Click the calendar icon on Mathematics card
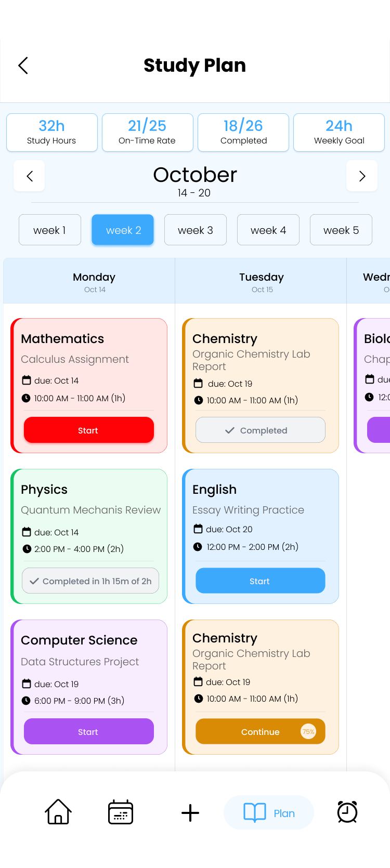Image resolution: width=390 pixels, height=868 pixels. 27,380
